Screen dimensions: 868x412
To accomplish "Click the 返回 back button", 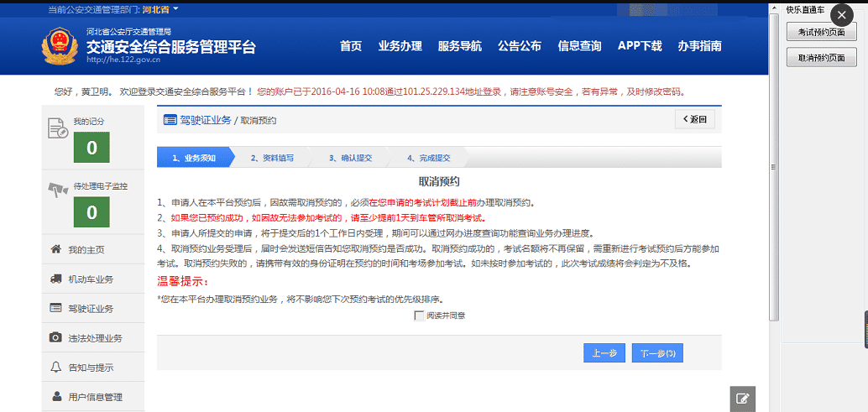I will tap(695, 120).
